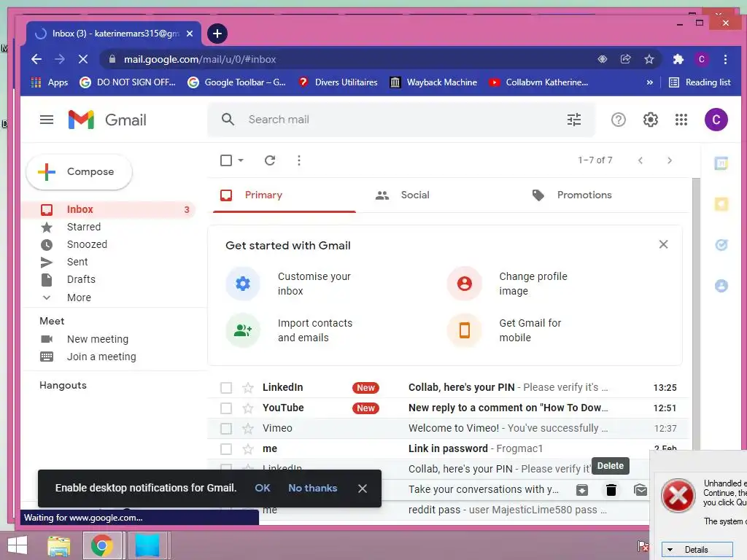Select the 'Link in password' email checkbox
The height and width of the screenshot is (560, 747).
point(226,449)
